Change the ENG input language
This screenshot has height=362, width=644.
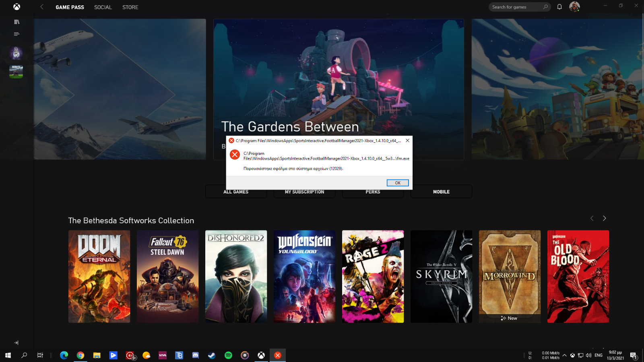click(x=599, y=355)
